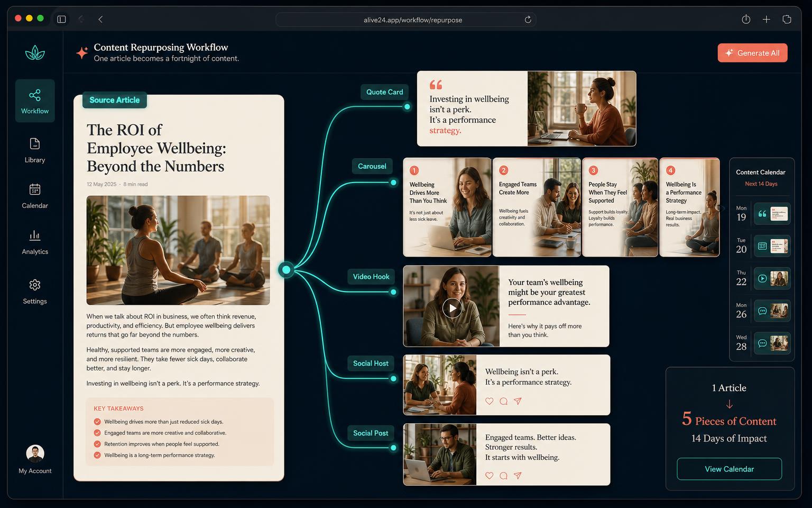
Task: Open Settings gear in sidebar
Action: point(35,285)
